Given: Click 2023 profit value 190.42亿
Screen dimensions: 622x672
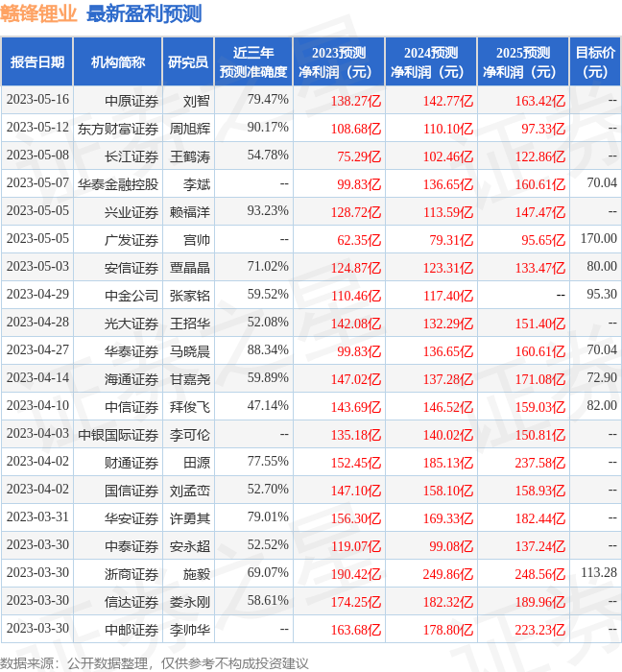Looking at the screenshot, I should [356, 575].
